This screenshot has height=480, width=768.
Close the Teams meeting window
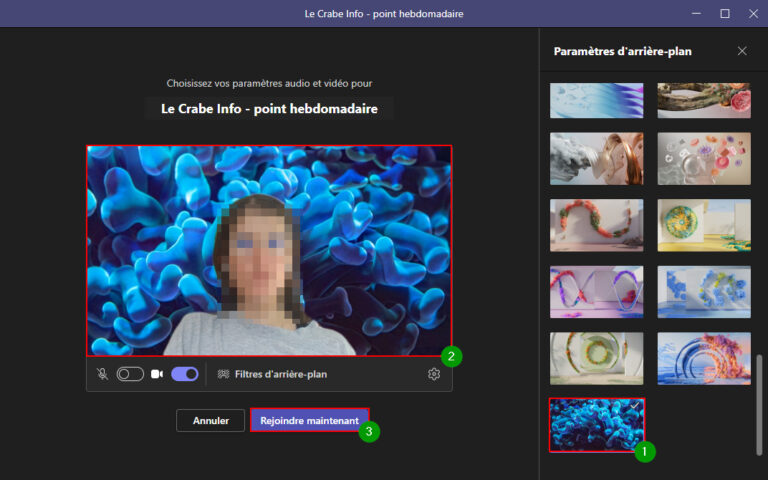click(753, 14)
